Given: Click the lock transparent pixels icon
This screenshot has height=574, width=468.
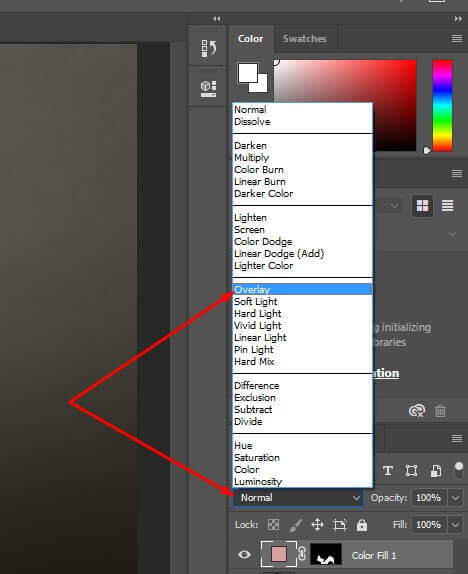Looking at the screenshot, I should tap(273, 525).
